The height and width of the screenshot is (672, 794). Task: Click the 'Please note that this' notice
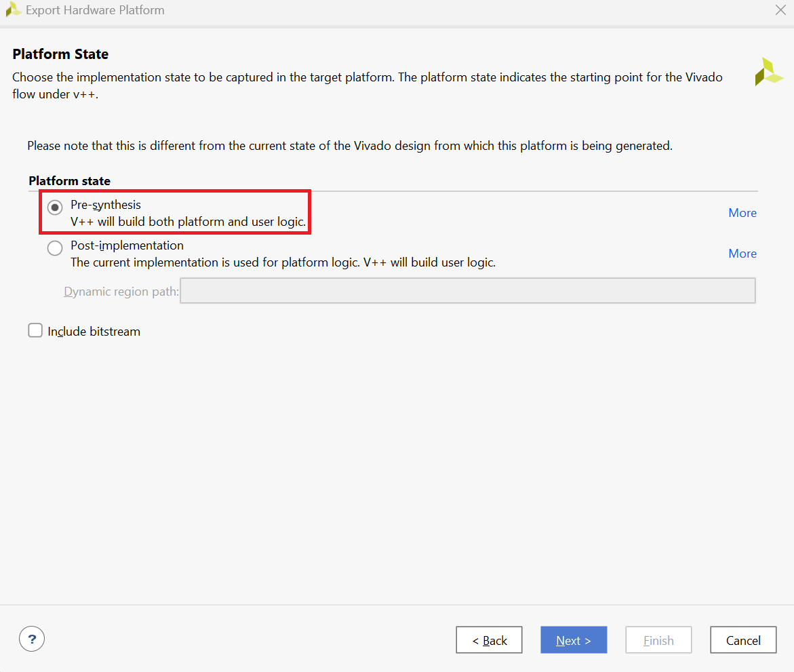(x=350, y=146)
